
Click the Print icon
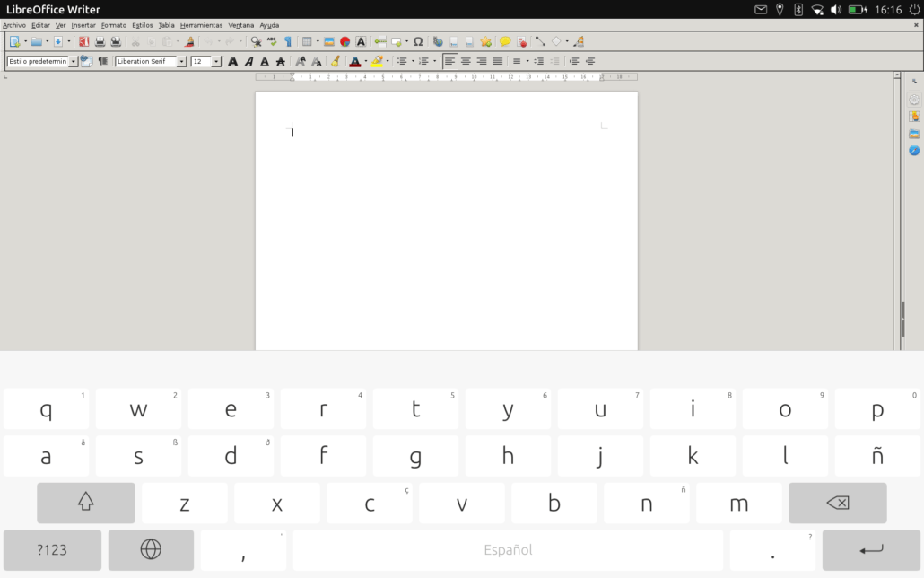[100, 41]
